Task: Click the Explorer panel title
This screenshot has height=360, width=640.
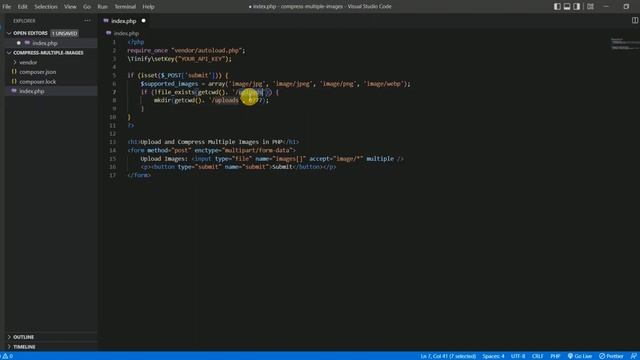Action: click(x=24, y=21)
